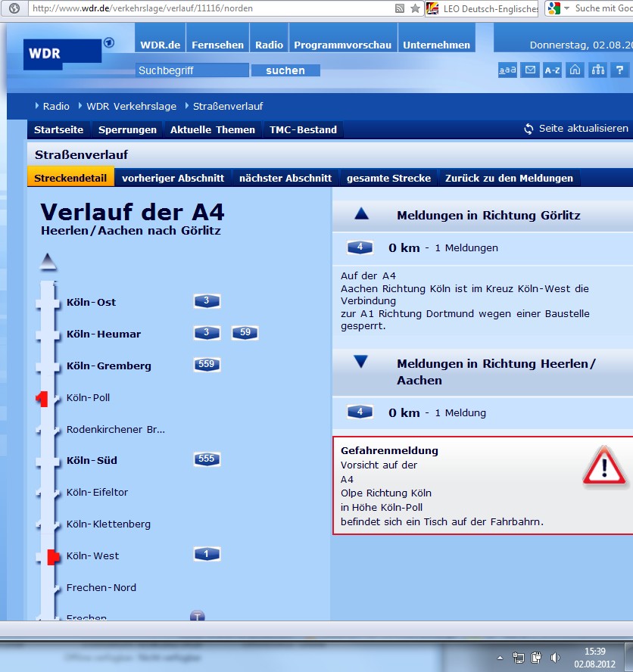Bookmark page with the star icon
633x672 pixels.
point(415,8)
